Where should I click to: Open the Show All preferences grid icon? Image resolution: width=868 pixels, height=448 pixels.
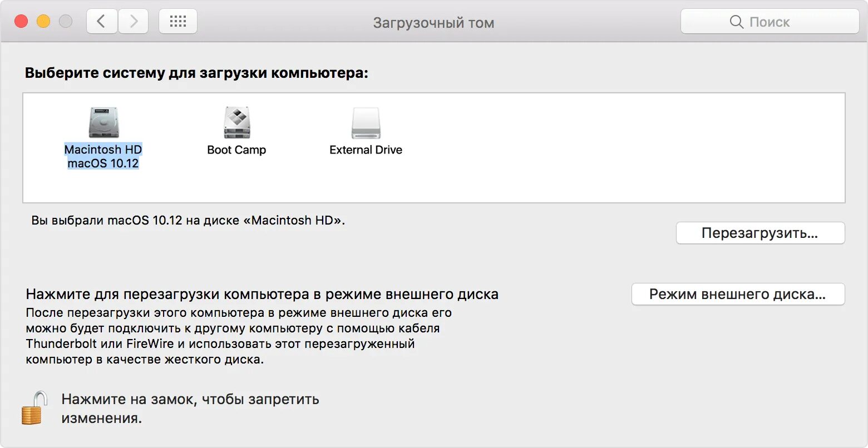pyautogui.click(x=177, y=21)
